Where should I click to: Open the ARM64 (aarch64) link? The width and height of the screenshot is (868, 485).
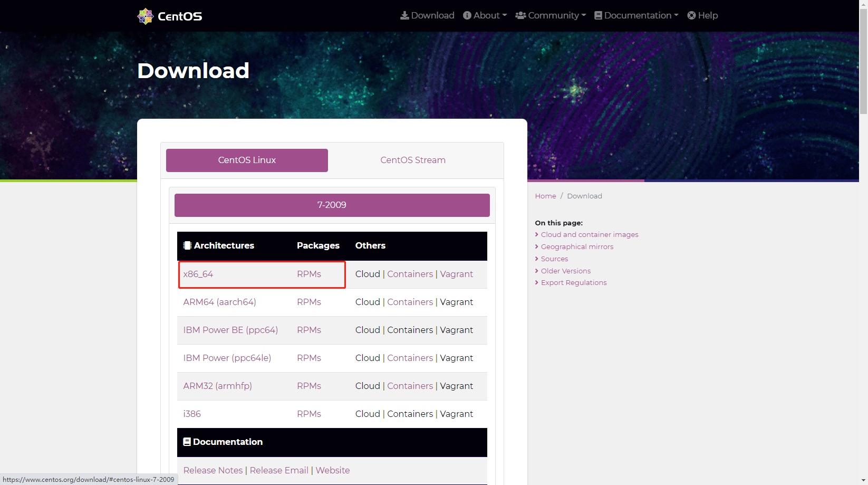click(219, 302)
